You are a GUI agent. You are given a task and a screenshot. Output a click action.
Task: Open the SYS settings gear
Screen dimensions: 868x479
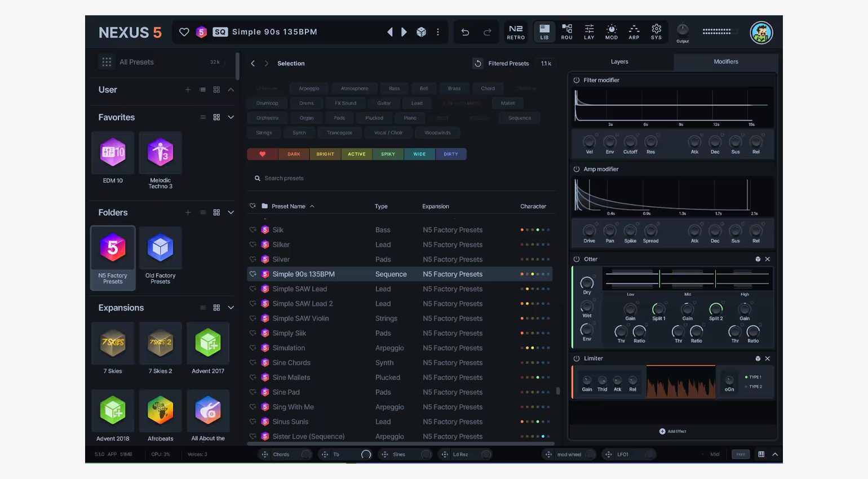pyautogui.click(x=656, y=32)
